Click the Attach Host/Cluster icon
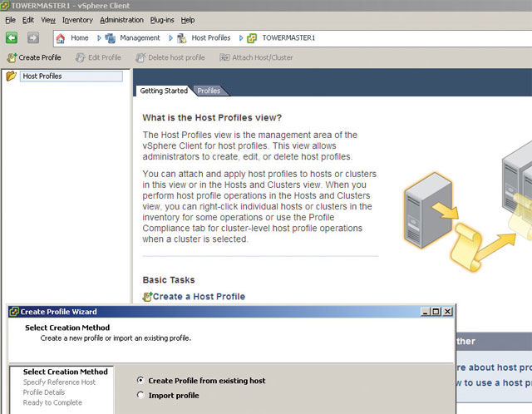This screenshot has width=532, height=414. click(x=224, y=57)
